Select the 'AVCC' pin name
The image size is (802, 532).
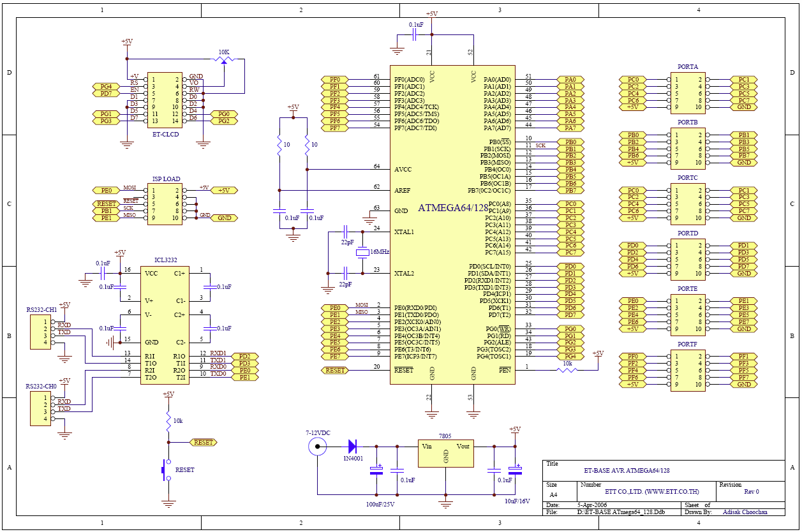[403, 169]
